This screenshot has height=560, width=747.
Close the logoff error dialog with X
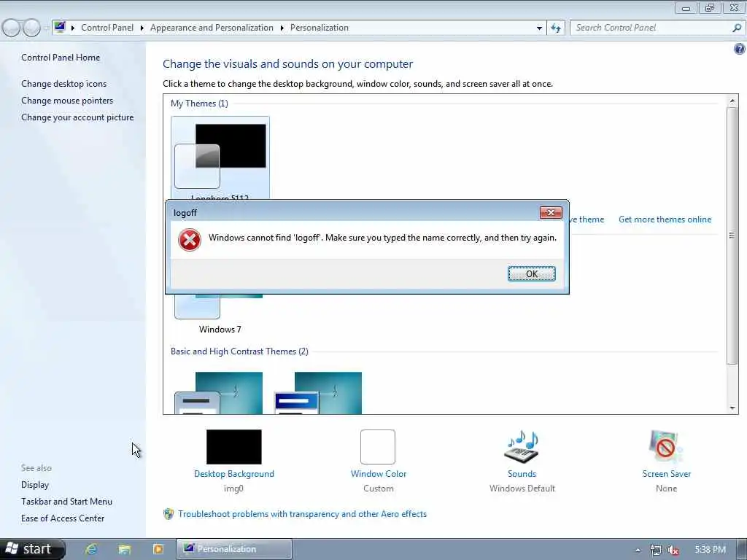pyautogui.click(x=551, y=212)
